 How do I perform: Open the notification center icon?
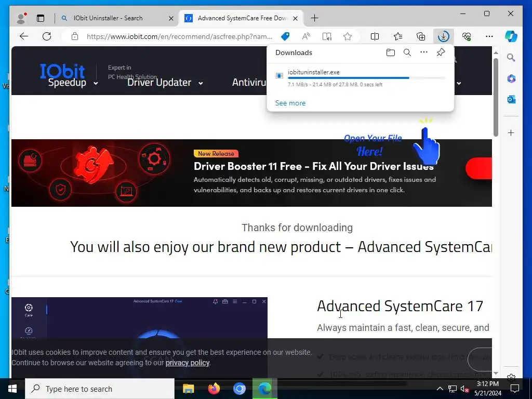coord(515,389)
